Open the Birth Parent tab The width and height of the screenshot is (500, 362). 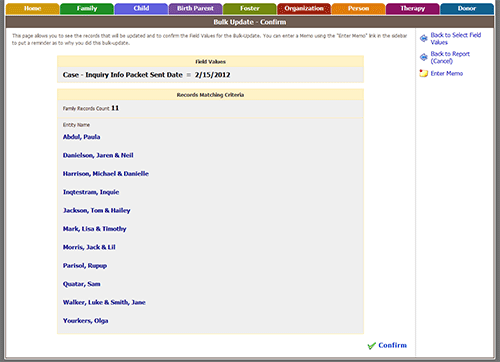click(x=195, y=9)
